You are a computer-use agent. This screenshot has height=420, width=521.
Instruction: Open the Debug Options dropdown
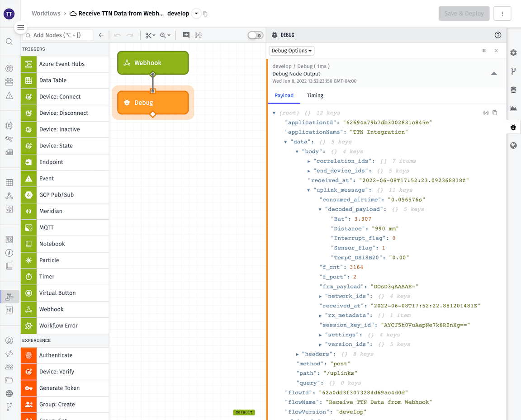click(292, 51)
